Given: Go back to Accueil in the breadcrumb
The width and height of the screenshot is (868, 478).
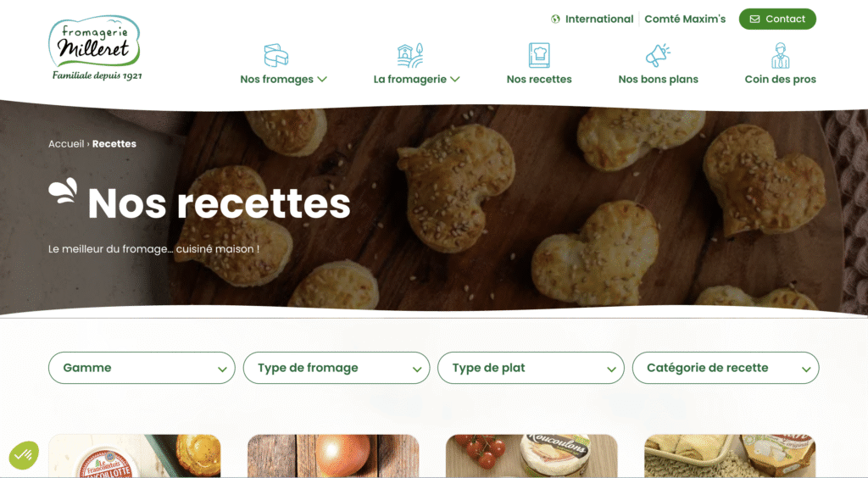Looking at the screenshot, I should tap(66, 144).
